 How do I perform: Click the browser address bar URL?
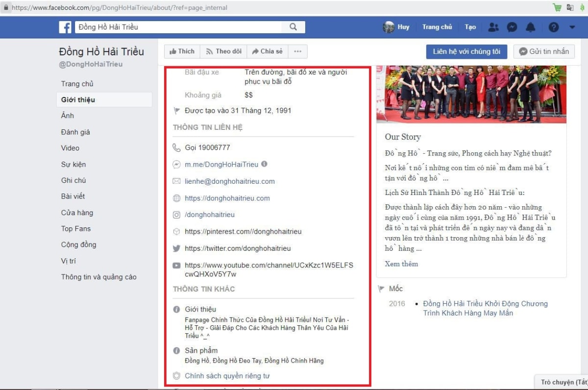(120, 8)
